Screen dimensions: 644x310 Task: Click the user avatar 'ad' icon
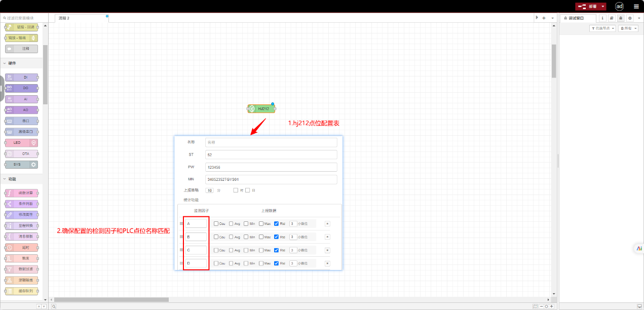619,7
